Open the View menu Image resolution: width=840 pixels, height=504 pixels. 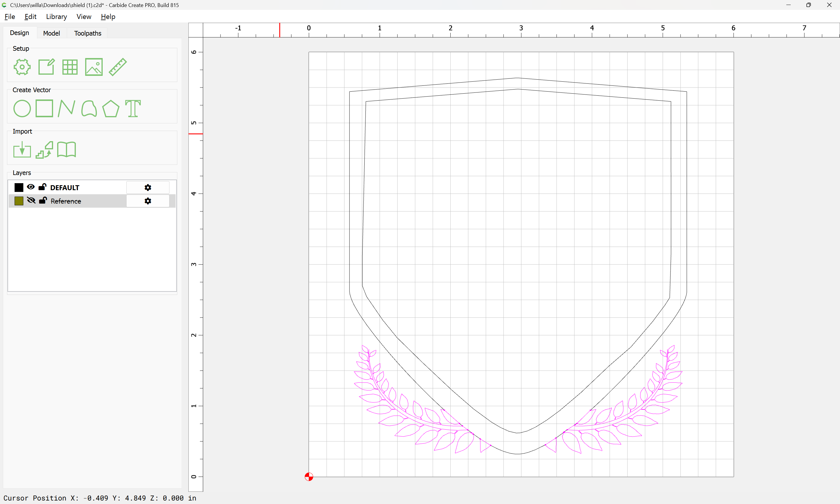pos(84,17)
